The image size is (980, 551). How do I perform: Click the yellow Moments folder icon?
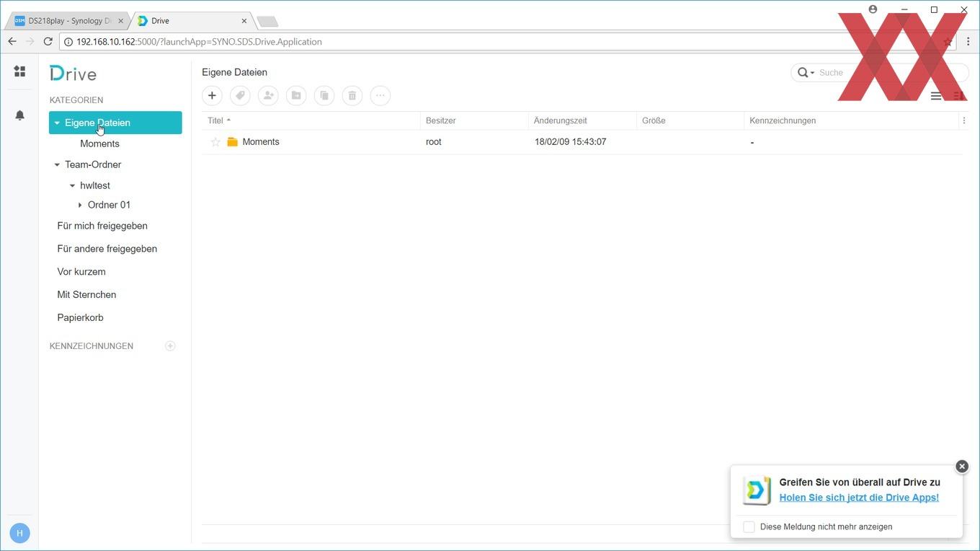232,142
